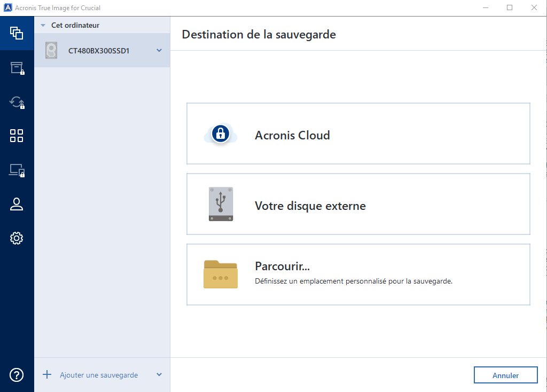Viewport: 547px width, 392px height.
Task: Click the external USB disk icon
Action: [220, 204]
